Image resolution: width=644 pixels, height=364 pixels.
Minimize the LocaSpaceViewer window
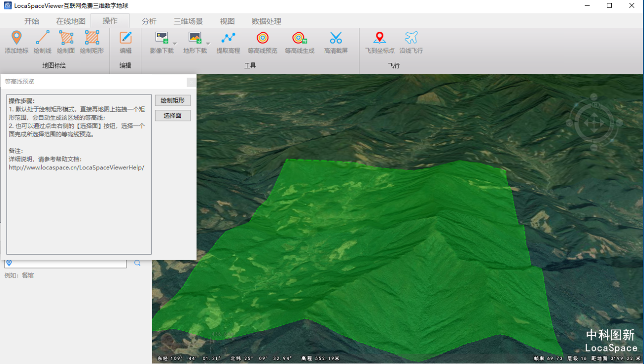point(587,5)
